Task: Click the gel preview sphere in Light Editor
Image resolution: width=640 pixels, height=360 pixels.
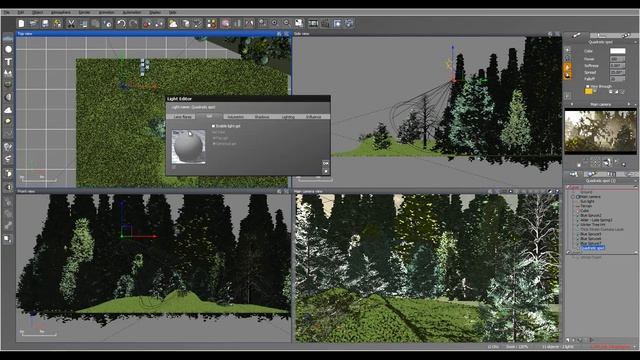Action: 189,147
